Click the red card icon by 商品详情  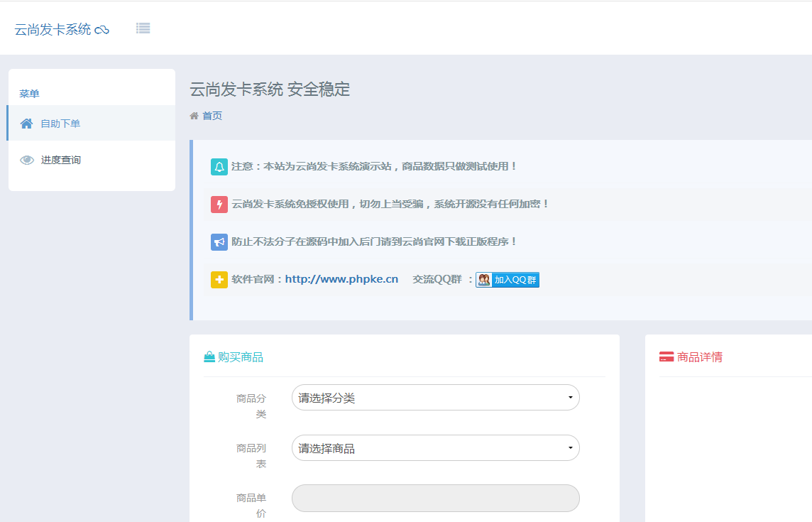[x=666, y=357]
